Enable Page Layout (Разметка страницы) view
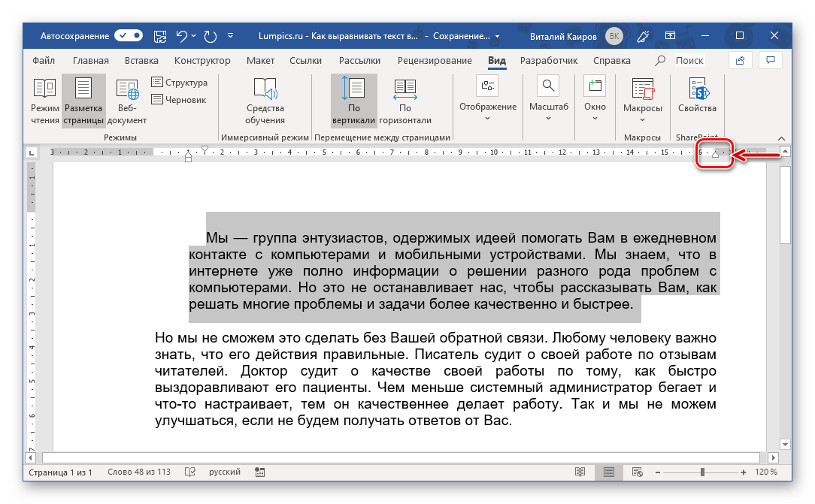This screenshot has width=815, height=504. pos(83,101)
